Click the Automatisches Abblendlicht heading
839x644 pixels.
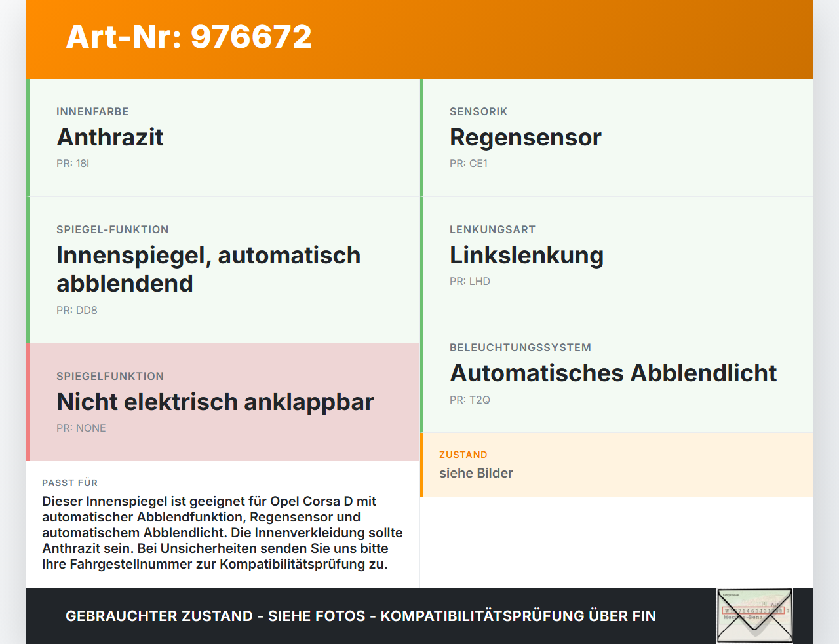[x=613, y=373]
